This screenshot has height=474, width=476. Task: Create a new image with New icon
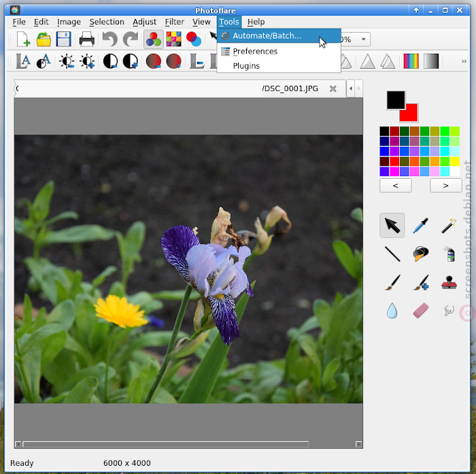23,39
